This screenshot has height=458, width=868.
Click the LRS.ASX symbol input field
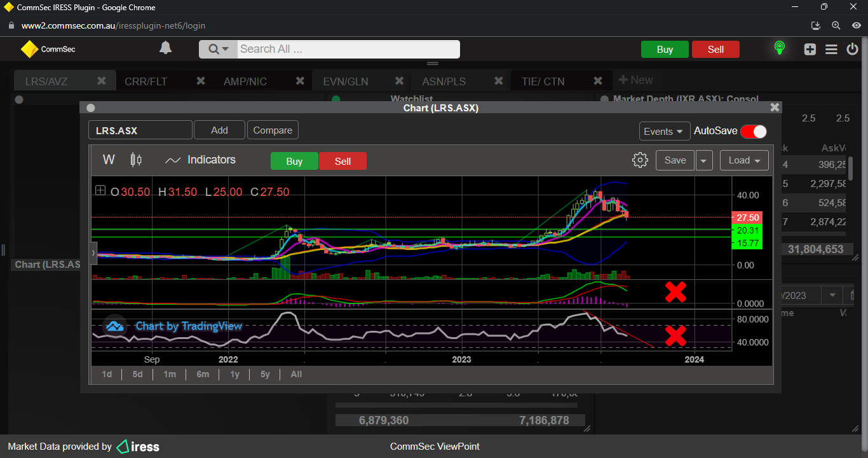pyautogui.click(x=140, y=130)
